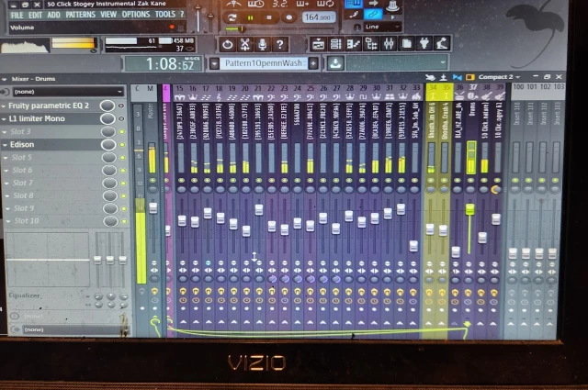588x390 pixels.
Task: Open the mixer window from the toolbar icon
Action: tap(386, 44)
